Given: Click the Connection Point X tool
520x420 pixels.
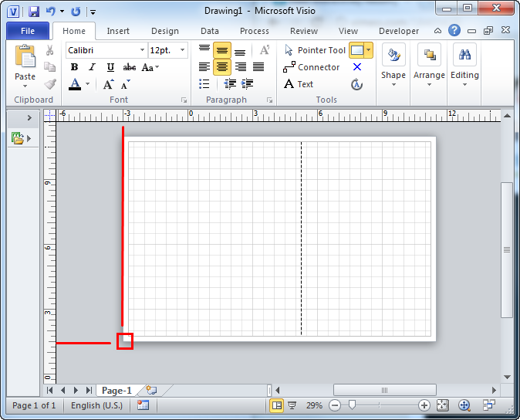Looking at the screenshot, I should click(356, 67).
